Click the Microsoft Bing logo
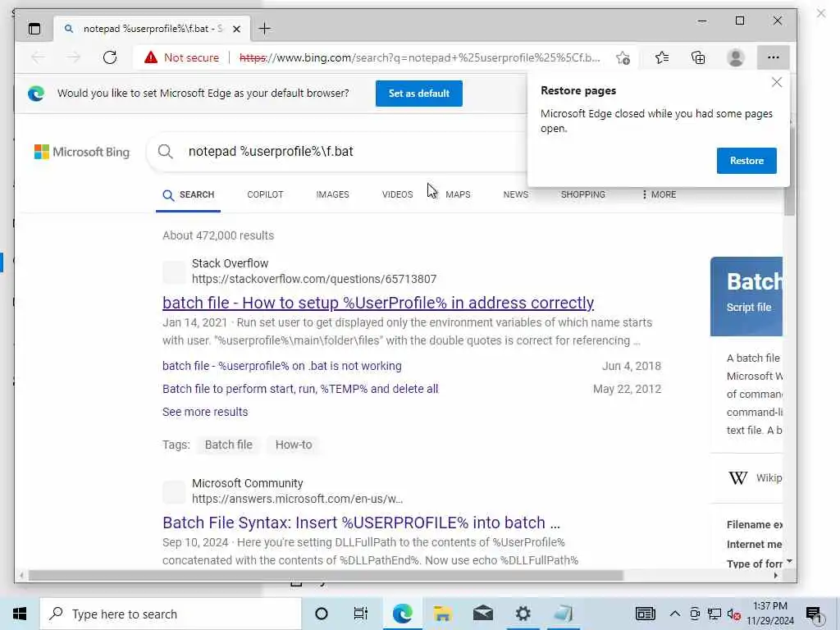This screenshot has height=630, width=840. pyautogui.click(x=82, y=152)
